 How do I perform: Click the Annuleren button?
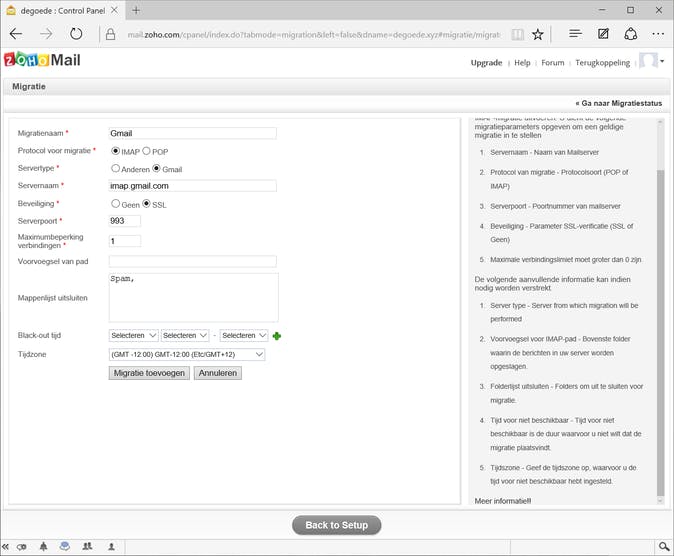click(x=218, y=373)
